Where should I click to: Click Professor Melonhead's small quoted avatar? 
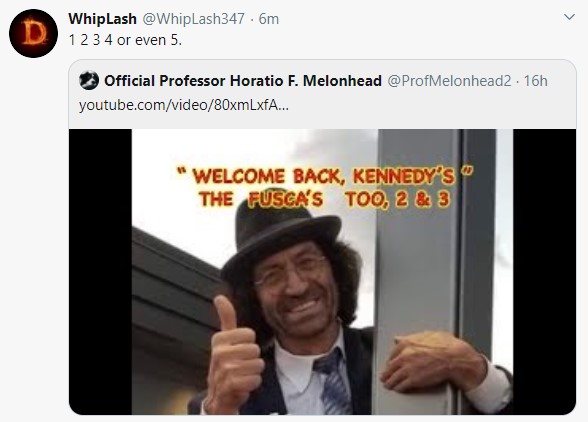click(89, 81)
